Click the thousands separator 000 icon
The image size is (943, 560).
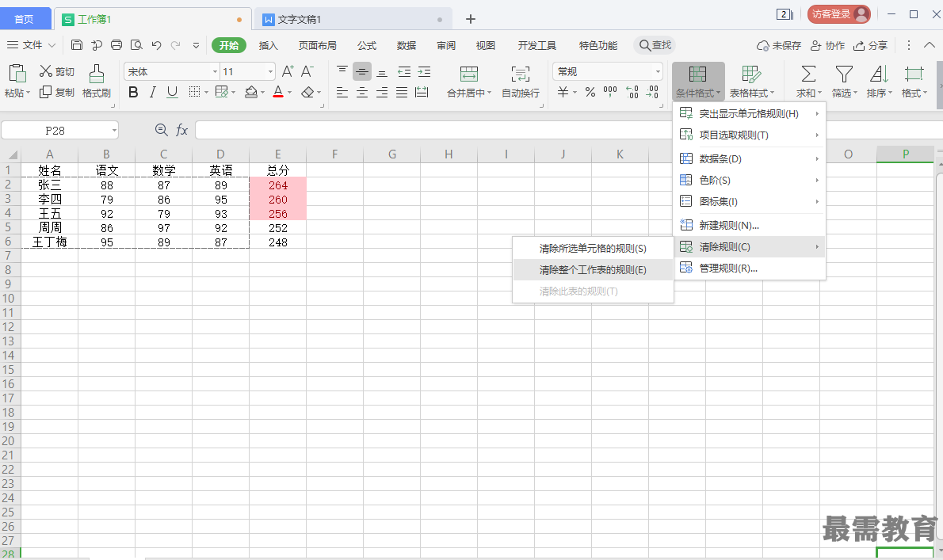click(x=610, y=92)
